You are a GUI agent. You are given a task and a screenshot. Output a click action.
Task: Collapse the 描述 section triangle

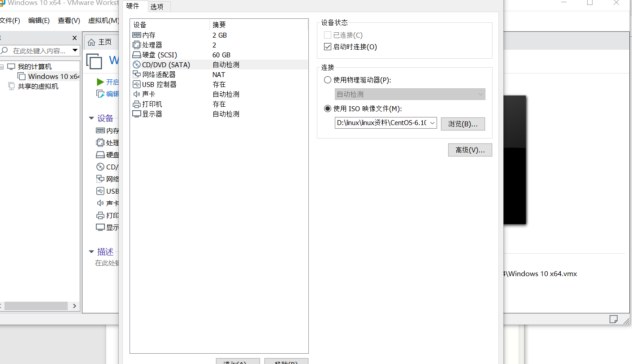click(91, 252)
